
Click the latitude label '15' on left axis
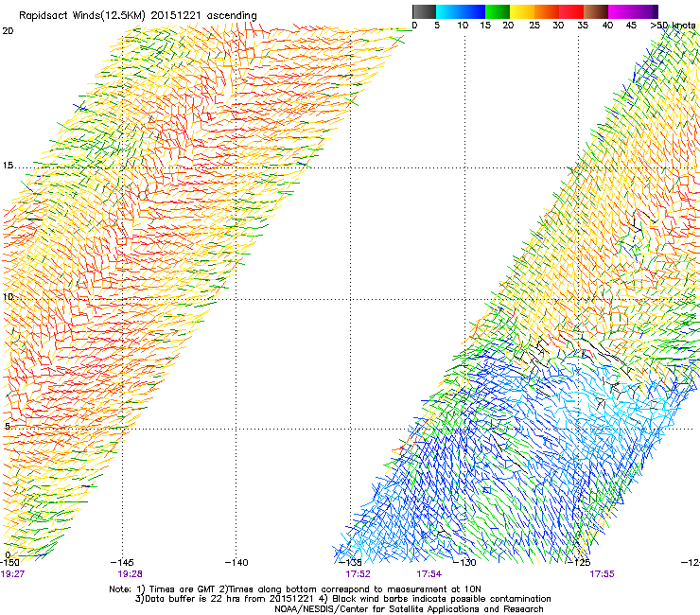(x=8, y=166)
